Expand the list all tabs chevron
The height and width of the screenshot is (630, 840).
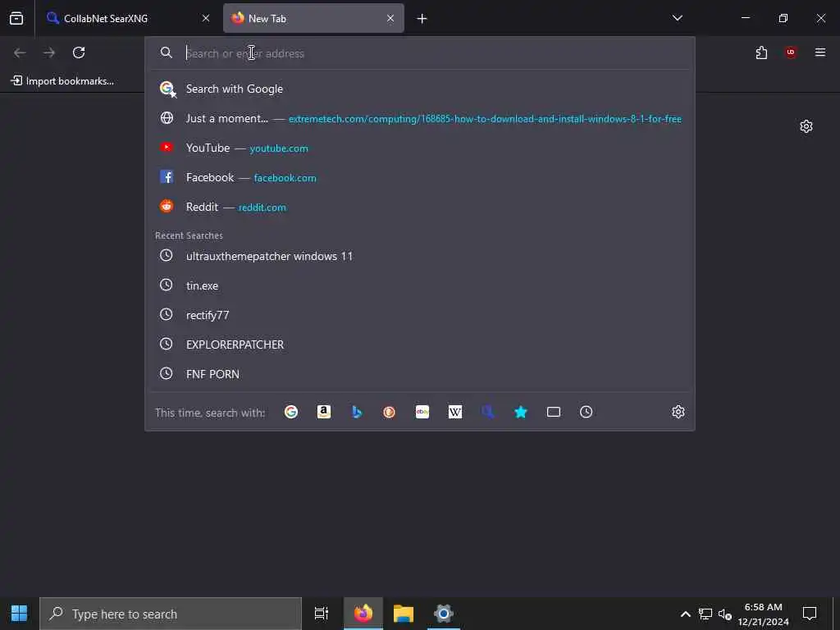677,18
